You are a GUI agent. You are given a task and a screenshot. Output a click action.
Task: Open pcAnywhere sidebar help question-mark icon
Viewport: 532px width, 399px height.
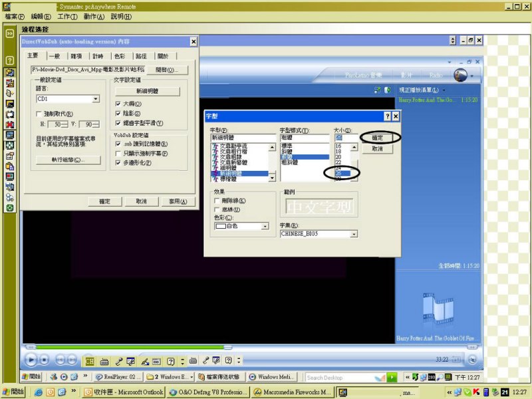tap(10, 61)
